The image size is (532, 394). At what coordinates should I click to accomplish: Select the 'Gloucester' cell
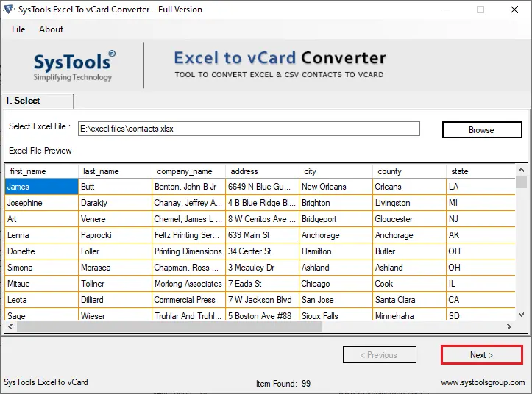coord(410,219)
